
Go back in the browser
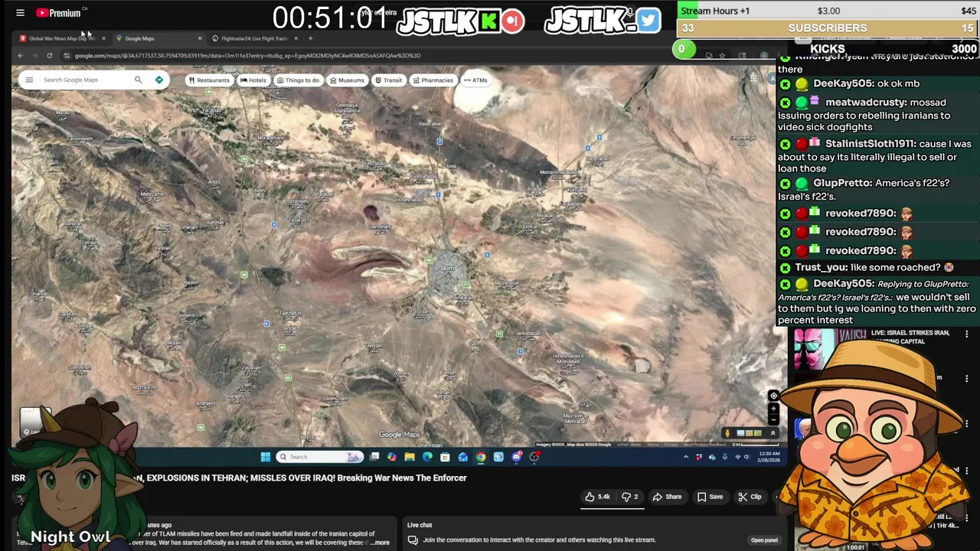pos(21,55)
